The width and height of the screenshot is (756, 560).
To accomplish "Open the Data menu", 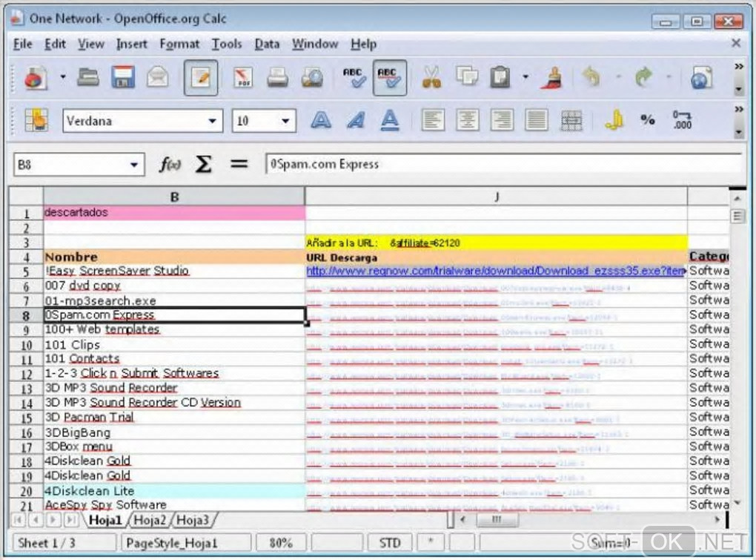I will (267, 44).
